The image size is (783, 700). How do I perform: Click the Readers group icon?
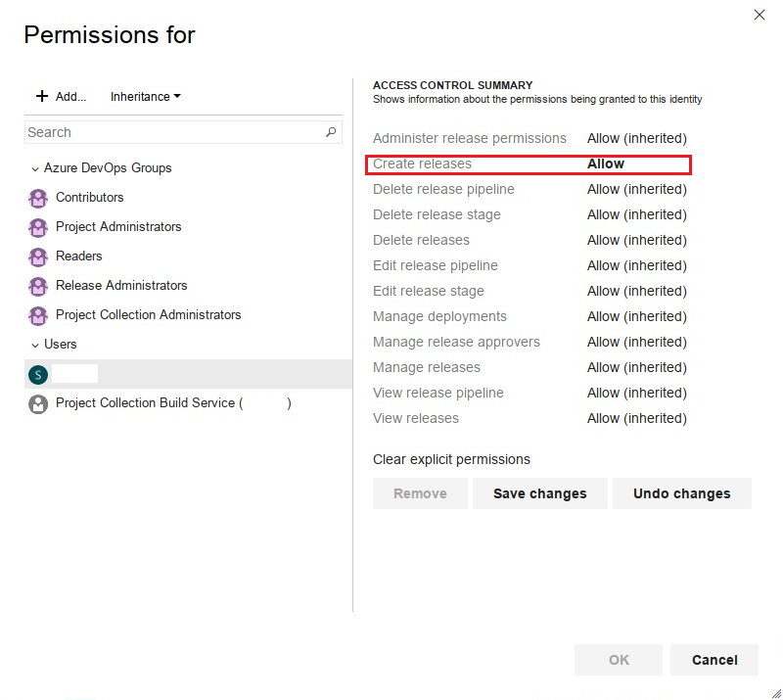(38, 257)
